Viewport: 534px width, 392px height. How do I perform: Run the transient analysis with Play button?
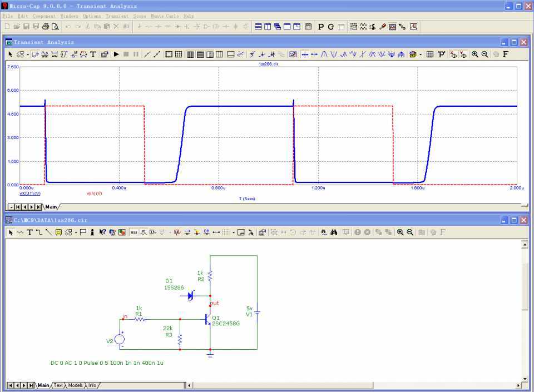[x=116, y=54]
